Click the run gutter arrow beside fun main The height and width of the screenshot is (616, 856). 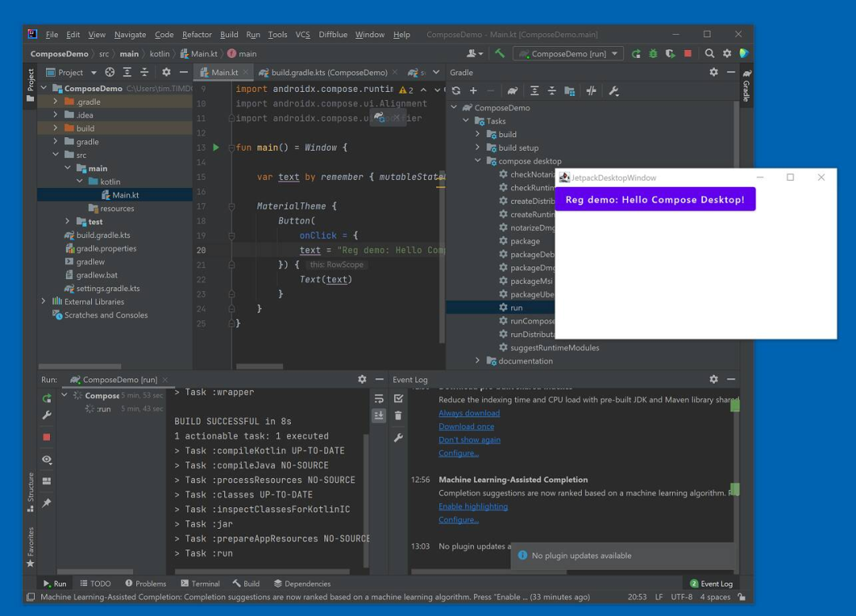(x=216, y=147)
